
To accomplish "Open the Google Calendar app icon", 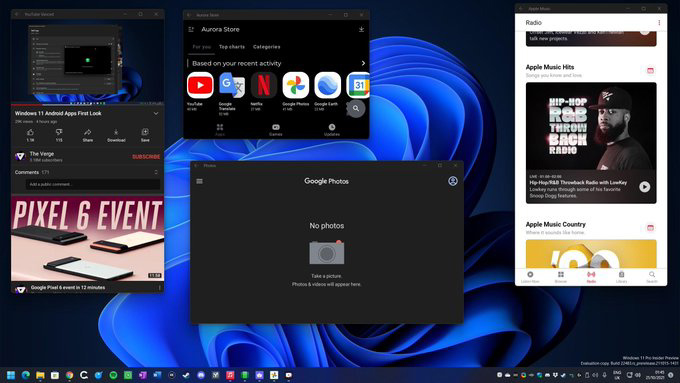I will 358,85.
